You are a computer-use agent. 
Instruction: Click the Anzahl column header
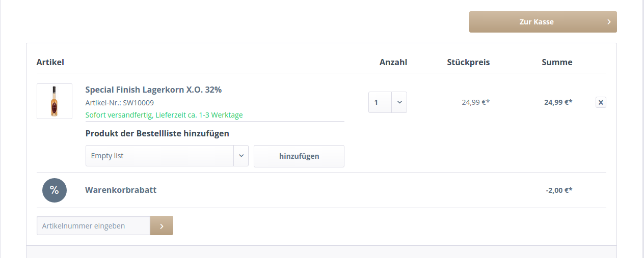click(x=393, y=63)
